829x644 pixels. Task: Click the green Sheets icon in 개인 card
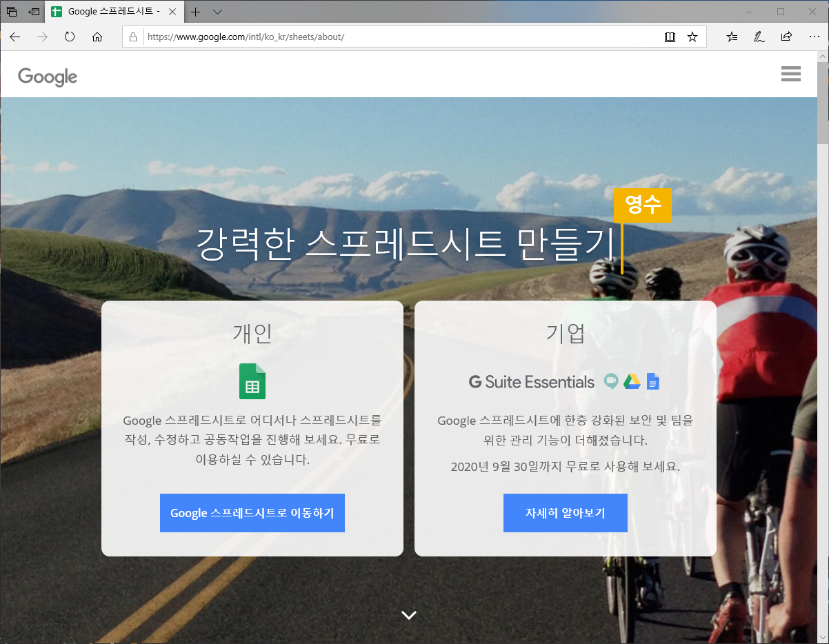[x=252, y=381]
